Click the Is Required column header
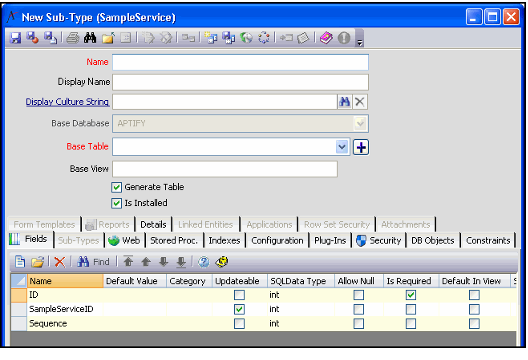Viewport: 528px width, 360px height. 411,281
